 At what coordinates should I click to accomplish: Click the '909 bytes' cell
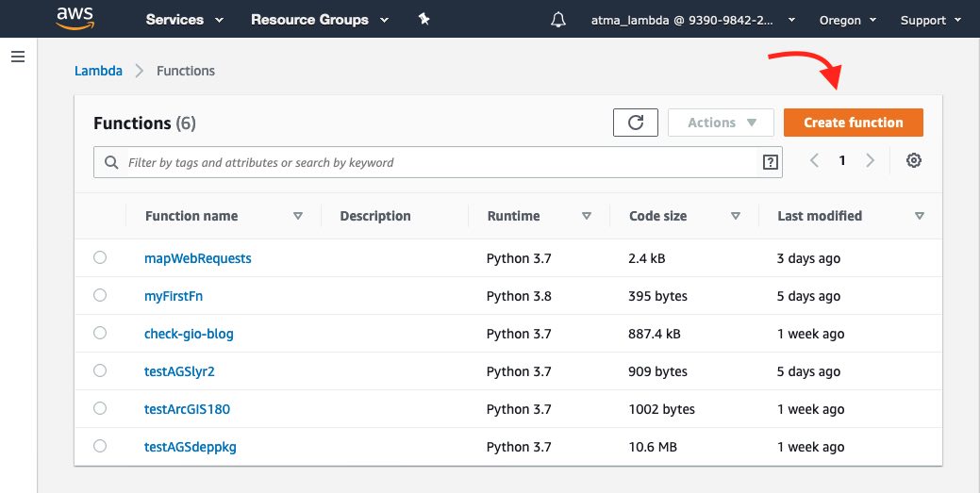coord(657,371)
